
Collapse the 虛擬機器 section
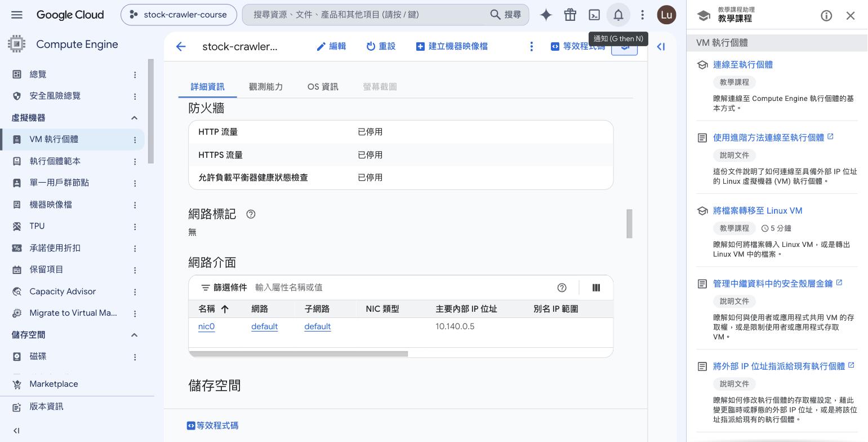pyautogui.click(x=134, y=118)
